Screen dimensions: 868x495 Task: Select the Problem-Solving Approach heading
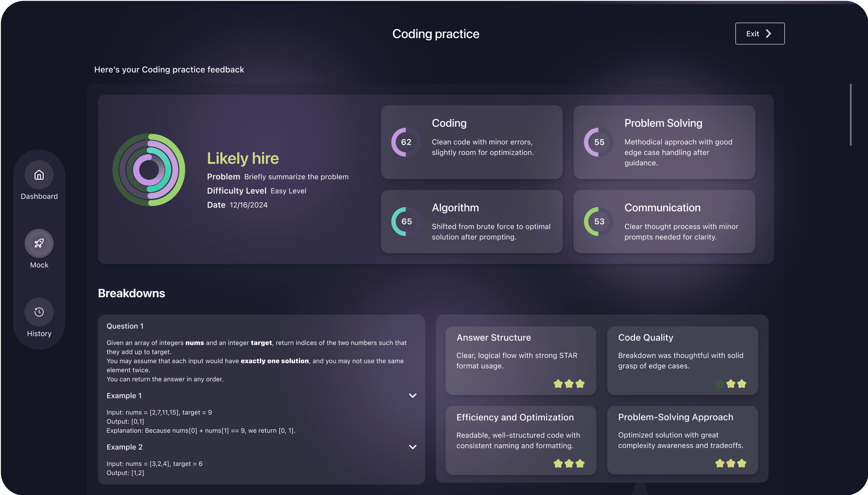tap(675, 417)
